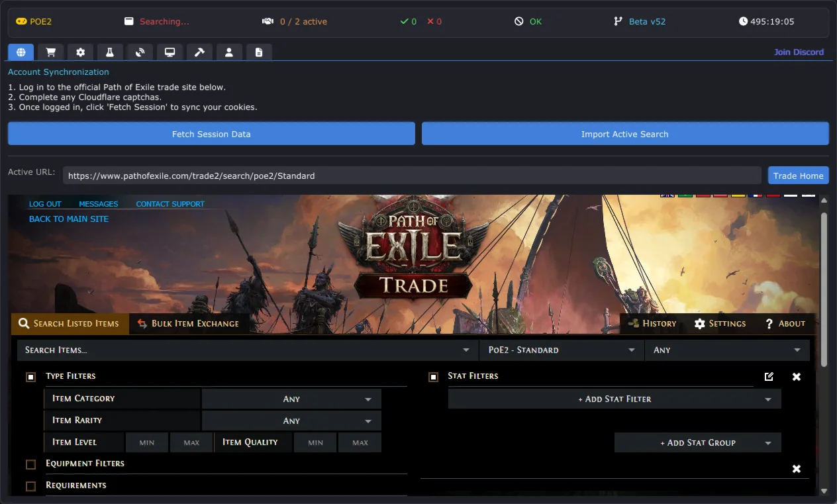Switch to Search Listed Items tab
Image resolution: width=837 pixels, height=504 pixels.
tap(70, 323)
